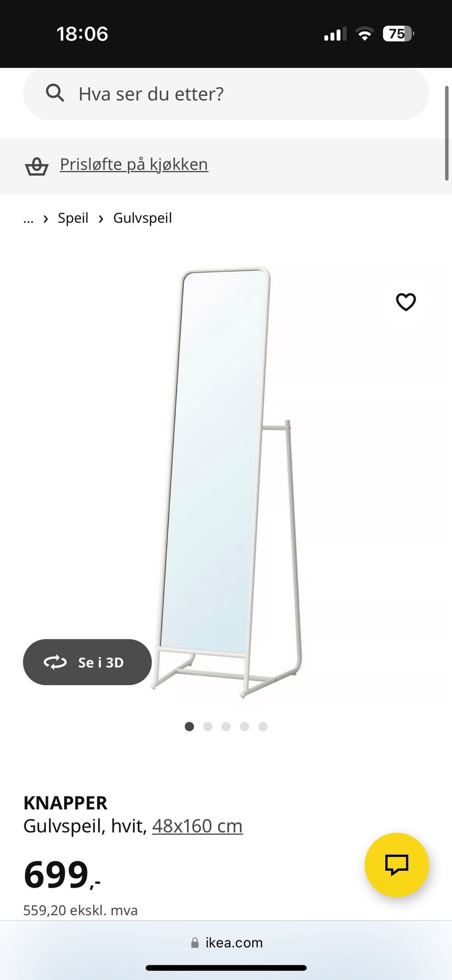Expand the breadcrumb ellipsis
The width and height of the screenshot is (452, 980).
pyautogui.click(x=28, y=219)
